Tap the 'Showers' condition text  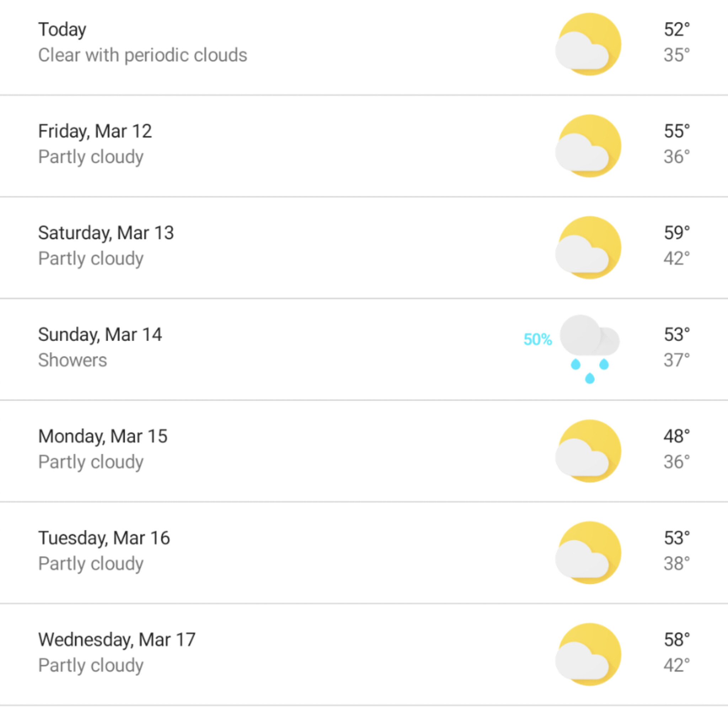pyautogui.click(x=73, y=360)
